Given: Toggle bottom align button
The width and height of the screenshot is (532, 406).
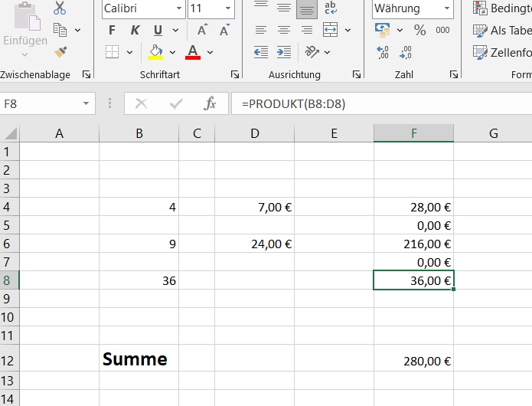Looking at the screenshot, I should coord(307,8).
